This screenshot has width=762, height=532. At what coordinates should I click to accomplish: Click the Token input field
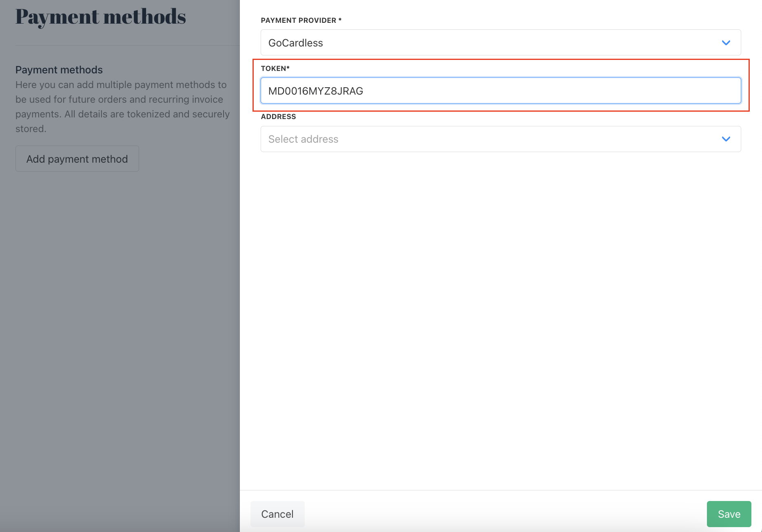[501, 91]
